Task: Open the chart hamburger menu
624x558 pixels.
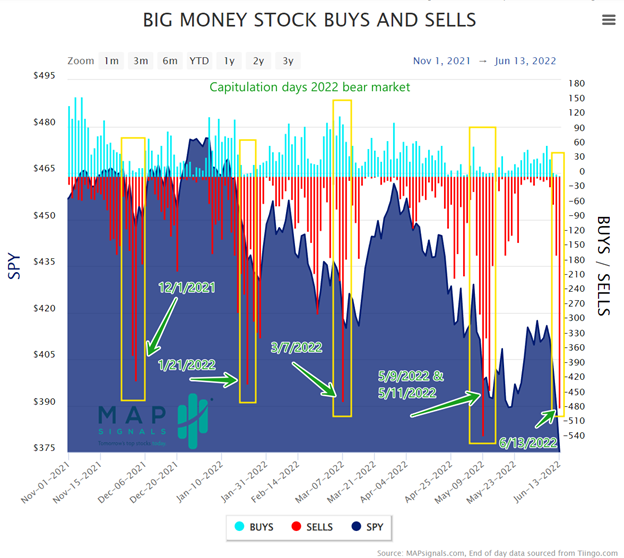Action: pos(608,21)
